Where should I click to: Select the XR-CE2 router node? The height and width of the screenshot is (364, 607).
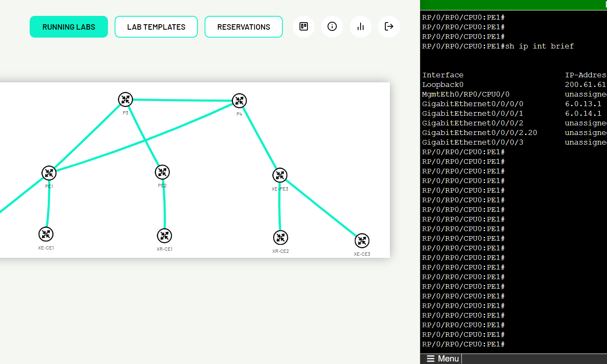tap(281, 238)
